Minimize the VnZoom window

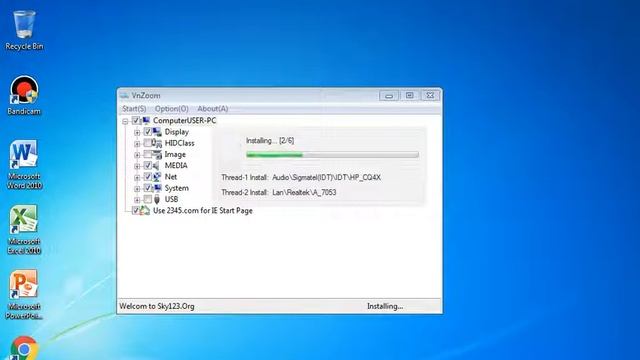[x=389, y=96]
